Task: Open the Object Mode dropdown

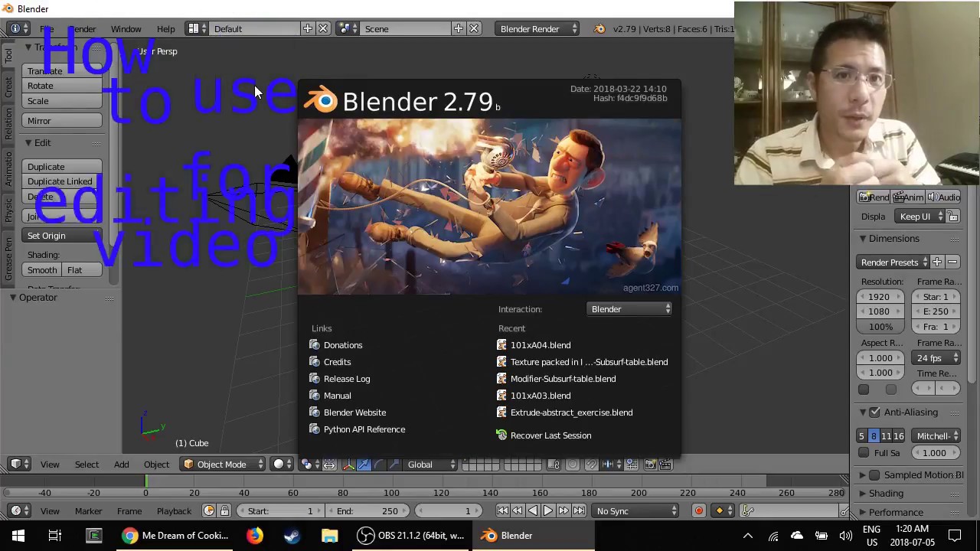Action: [223, 464]
